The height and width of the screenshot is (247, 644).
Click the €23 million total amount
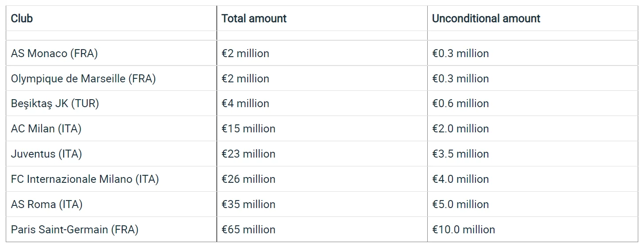click(x=248, y=154)
